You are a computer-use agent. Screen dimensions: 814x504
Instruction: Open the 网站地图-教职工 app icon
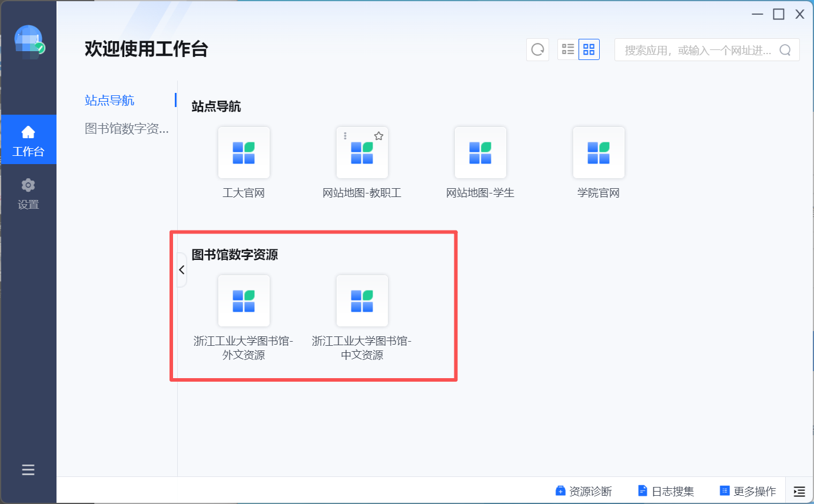click(362, 153)
